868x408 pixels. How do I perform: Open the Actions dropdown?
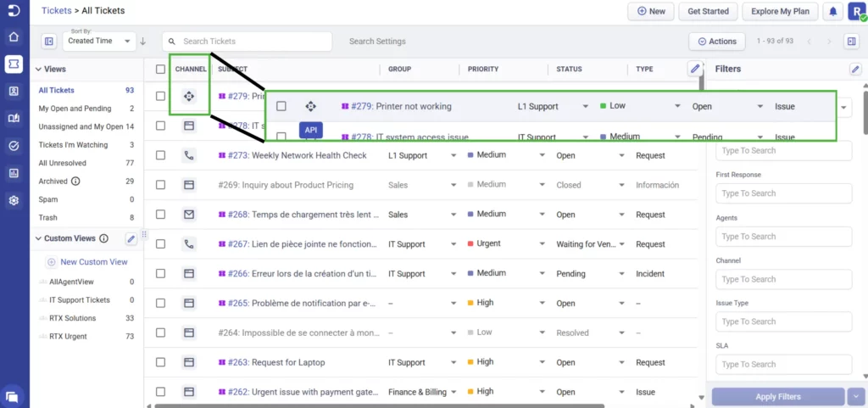click(x=716, y=42)
